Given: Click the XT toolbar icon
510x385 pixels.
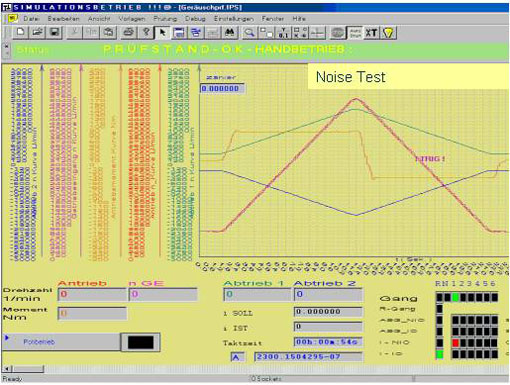Looking at the screenshot, I should tap(371, 33).
